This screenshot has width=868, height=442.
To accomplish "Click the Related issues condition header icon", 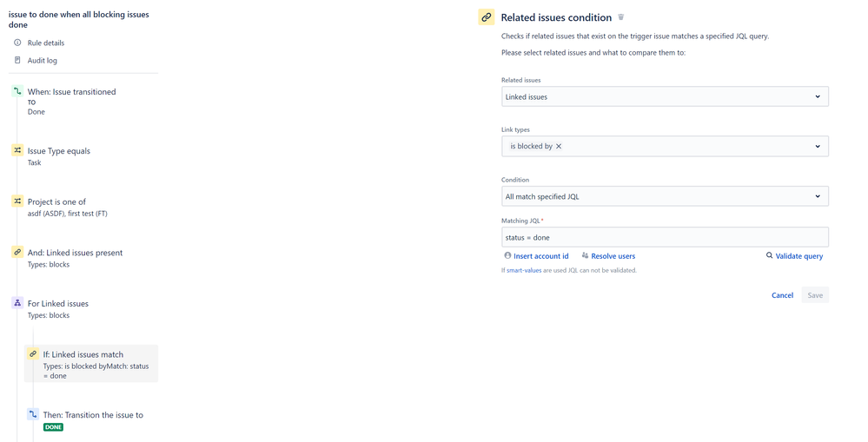I will click(x=486, y=17).
